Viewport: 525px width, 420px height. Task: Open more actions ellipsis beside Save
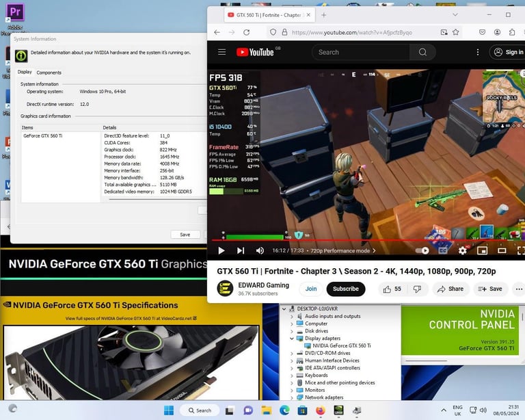coord(519,289)
